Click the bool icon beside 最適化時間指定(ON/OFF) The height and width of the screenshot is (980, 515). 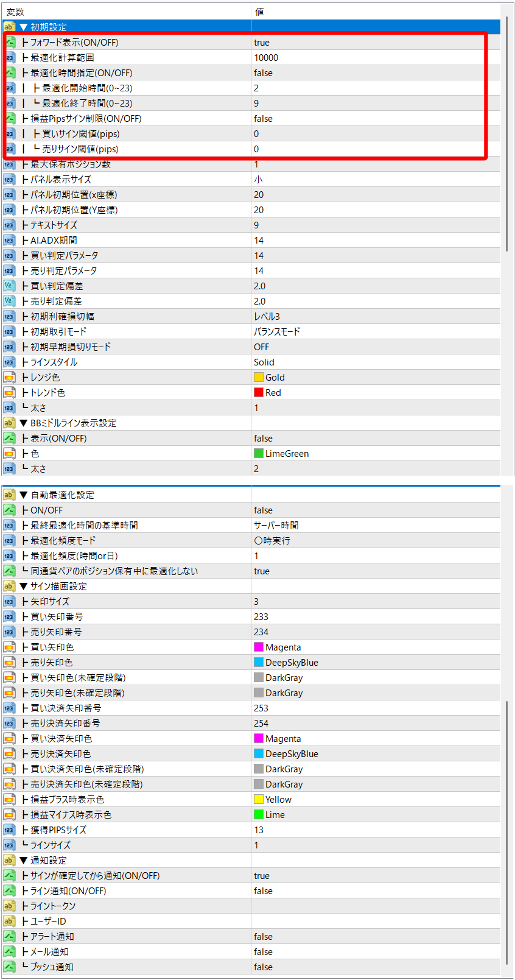click(9, 72)
